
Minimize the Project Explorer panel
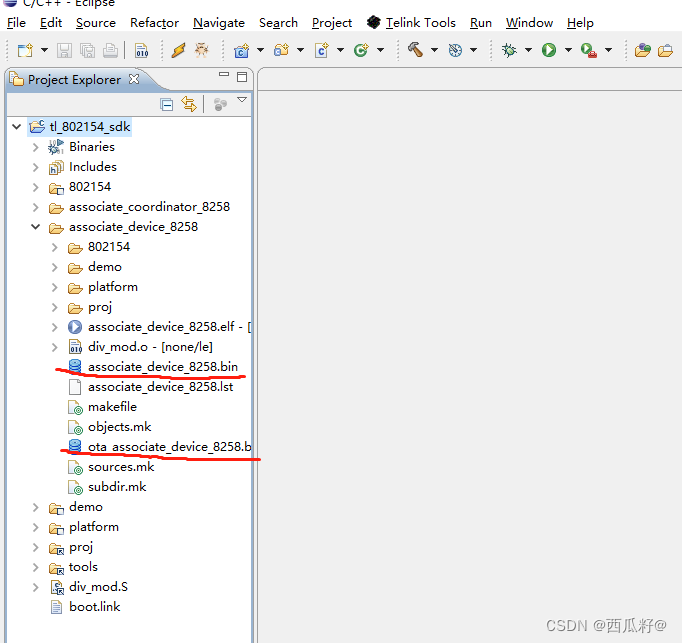tap(224, 75)
